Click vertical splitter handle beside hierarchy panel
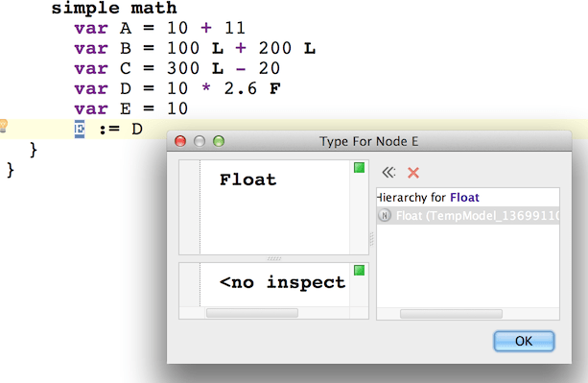The height and width of the screenshot is (383, 588). 372,239
